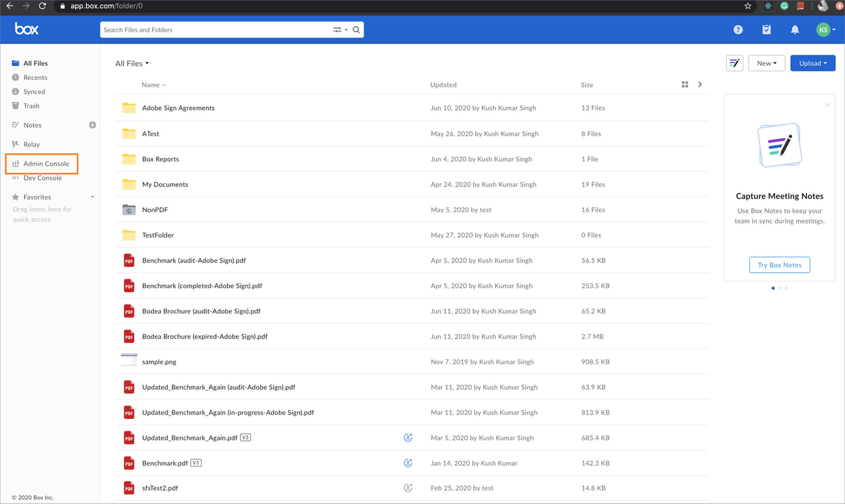The width and height of the screenshot is (845, 504).
Task: Open TestFolder folder icon
Action: 129,235
